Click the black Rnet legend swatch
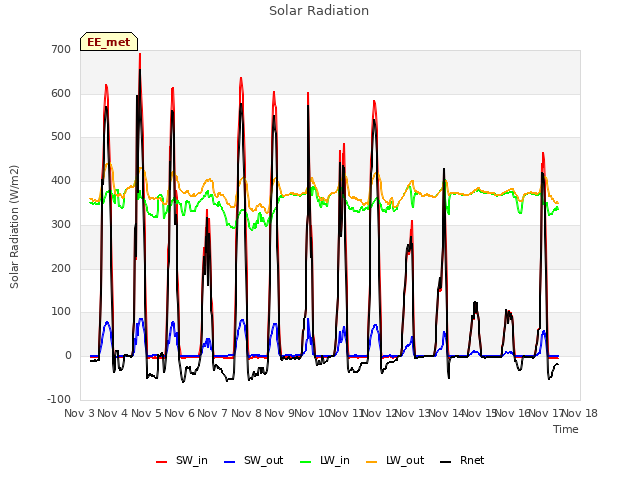This screenshot has height=480, width=640. coord(446,462)
